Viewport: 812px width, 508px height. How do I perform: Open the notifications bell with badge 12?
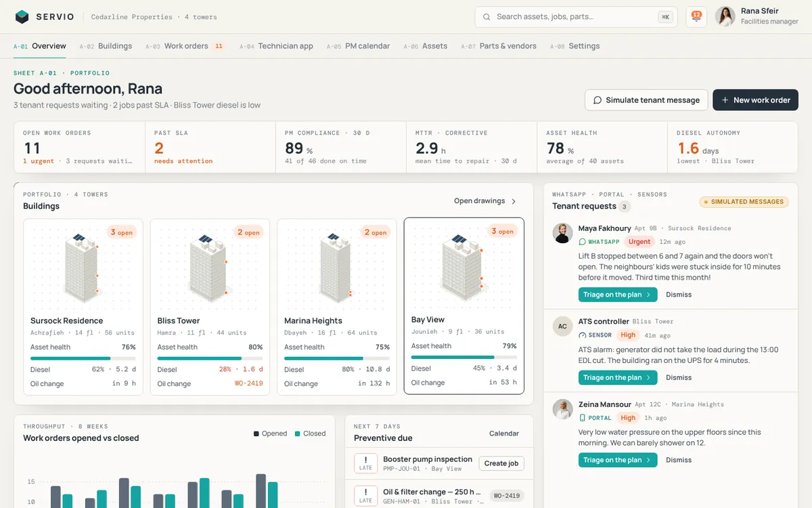(x=696, y=17)
